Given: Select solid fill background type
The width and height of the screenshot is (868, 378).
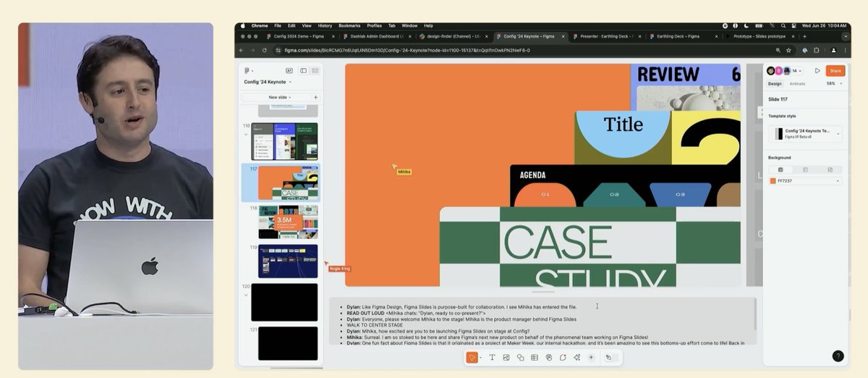Looking at the screenshot, I should (x=780, y=169).
